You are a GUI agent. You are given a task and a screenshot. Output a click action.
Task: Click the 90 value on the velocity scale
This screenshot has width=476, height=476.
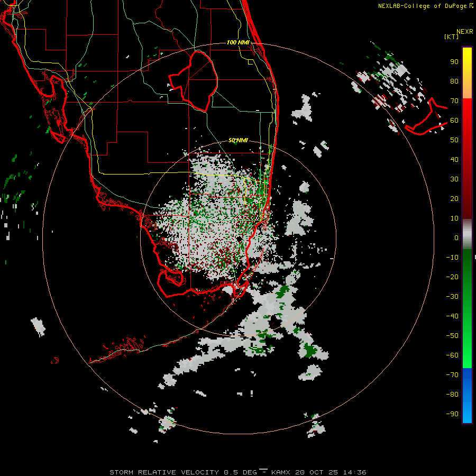(x=454, y=62)
